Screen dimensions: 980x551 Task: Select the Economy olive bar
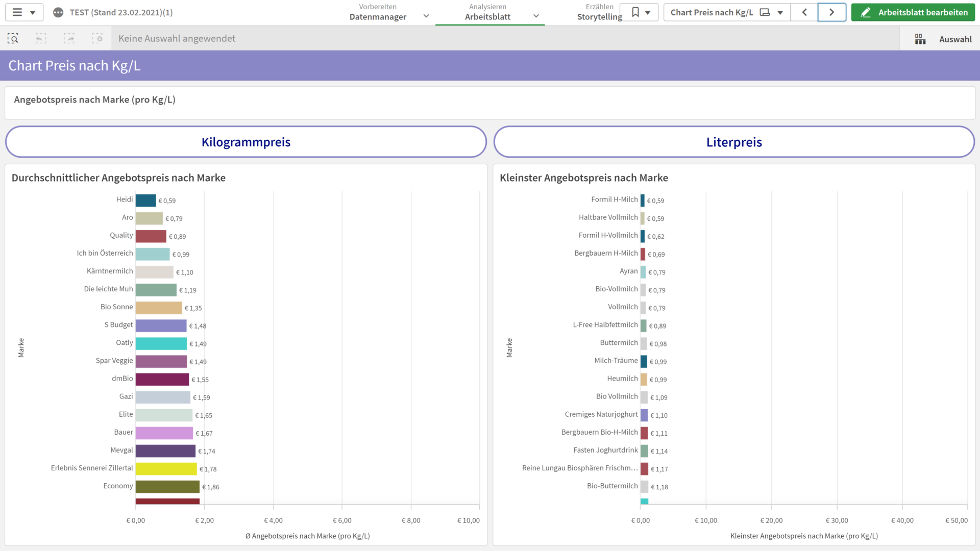(167, 487)
